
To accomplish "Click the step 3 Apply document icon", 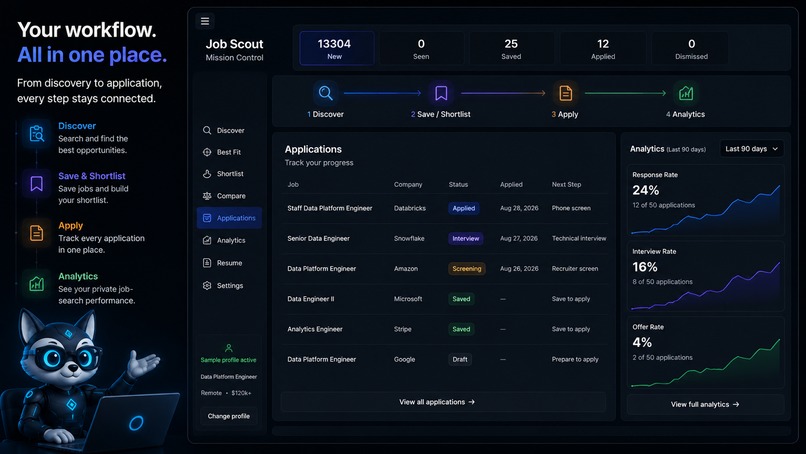I will (565, 93).
